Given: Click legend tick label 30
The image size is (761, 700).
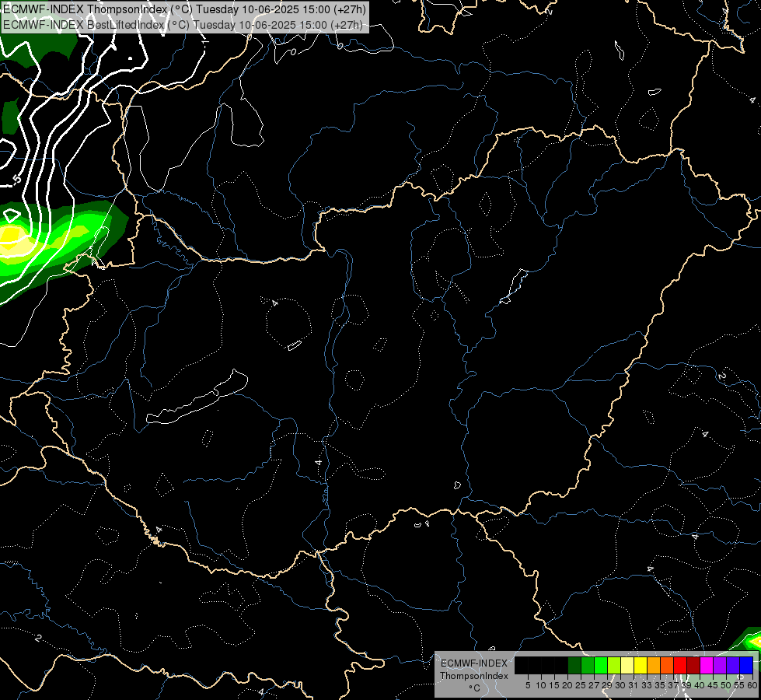Looking at the screenshot, I should pos(621,685).
